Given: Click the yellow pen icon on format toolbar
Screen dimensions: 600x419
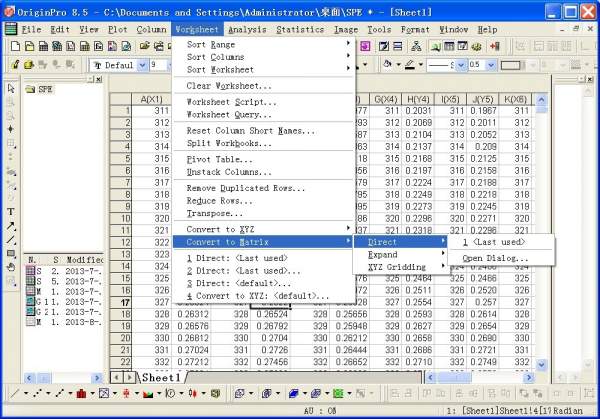Looking at the screenshot, I should pyautogui.click(x=15, y=65).
